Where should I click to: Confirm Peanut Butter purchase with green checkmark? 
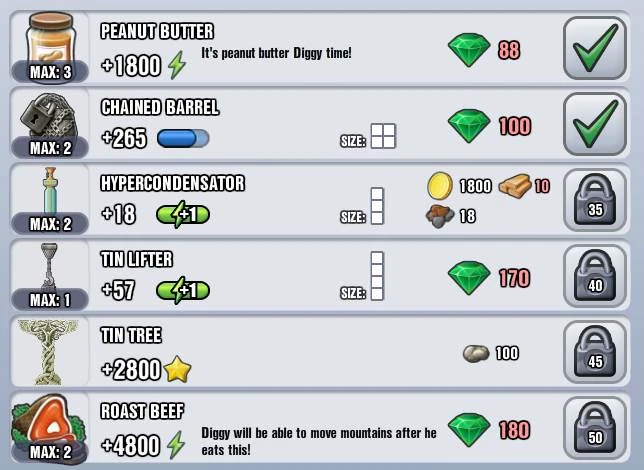click(595, 48)
